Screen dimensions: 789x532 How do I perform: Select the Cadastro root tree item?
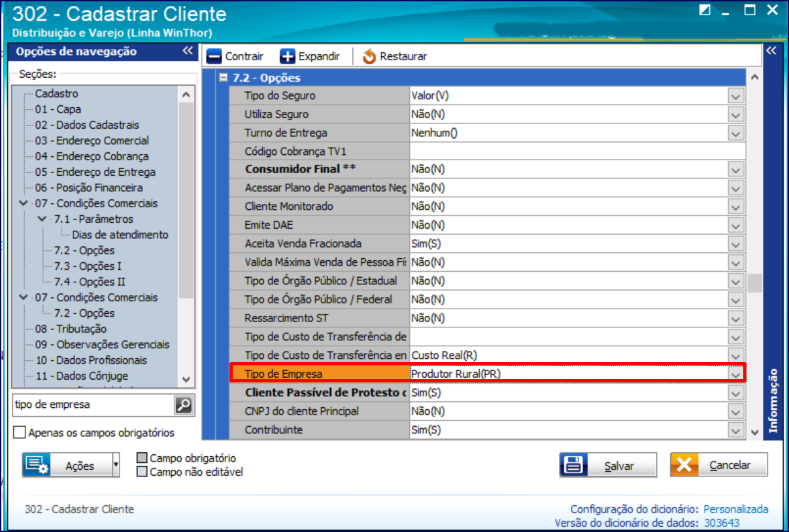[x=56, y=93]
